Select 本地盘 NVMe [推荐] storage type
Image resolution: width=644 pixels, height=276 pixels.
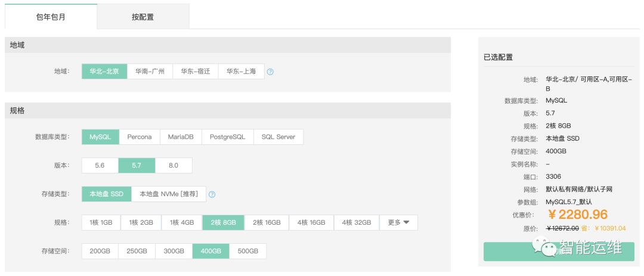point(168,194)
